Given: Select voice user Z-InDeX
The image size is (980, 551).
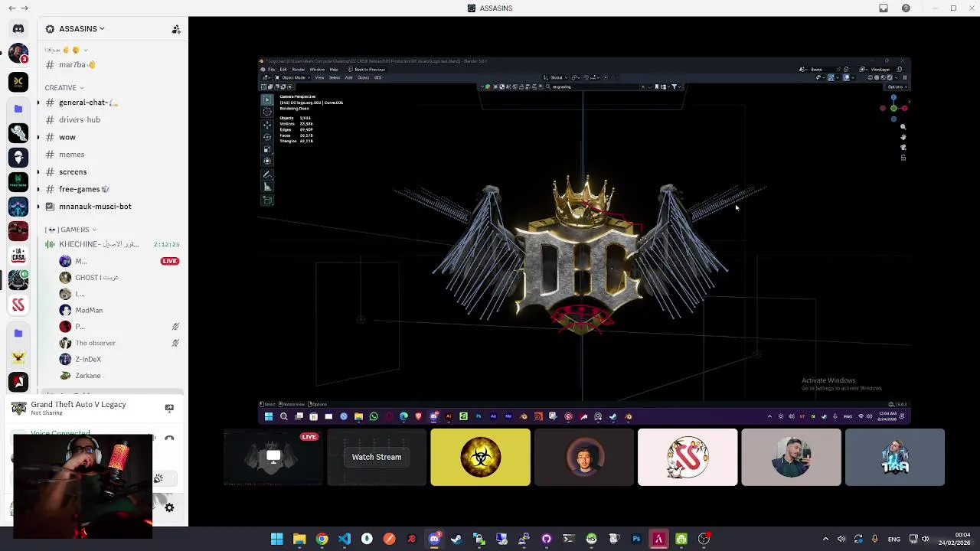Looking at the screenshot, I should coord(119,360).
